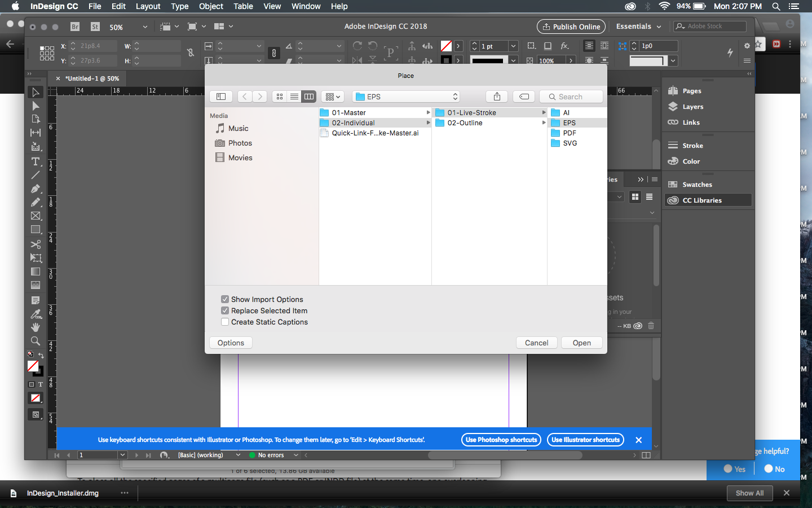Screen dimensions: 812x508
Task: Select the Page tool
Action: (36, 119)
